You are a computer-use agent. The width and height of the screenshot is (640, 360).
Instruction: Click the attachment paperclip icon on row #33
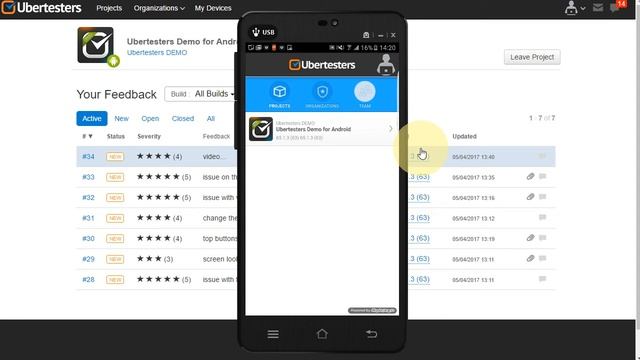pos(530,176)
